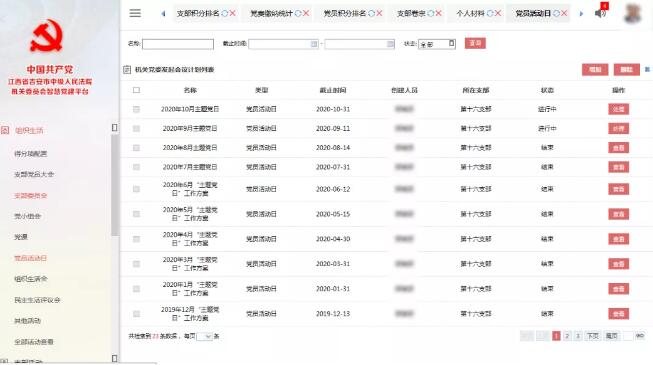This screenshot has width=653, height=365.
Task: Click the 删除 delete button
Action: click(627, 70)
